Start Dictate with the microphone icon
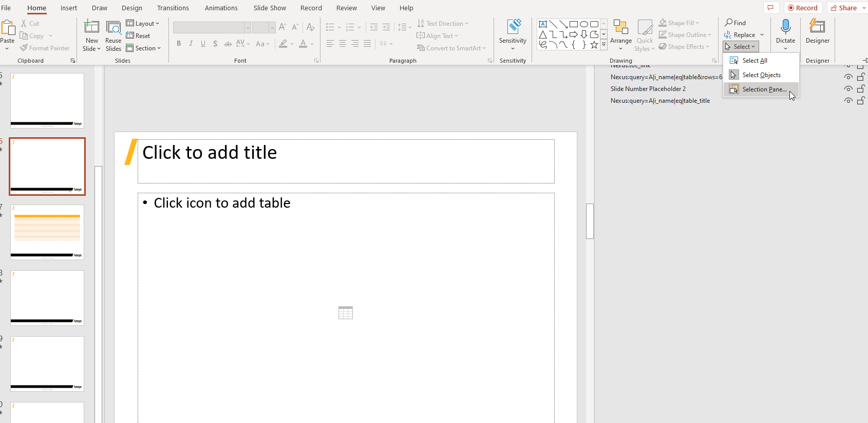Viewport: 868px width, 423px height. (785, 27)
